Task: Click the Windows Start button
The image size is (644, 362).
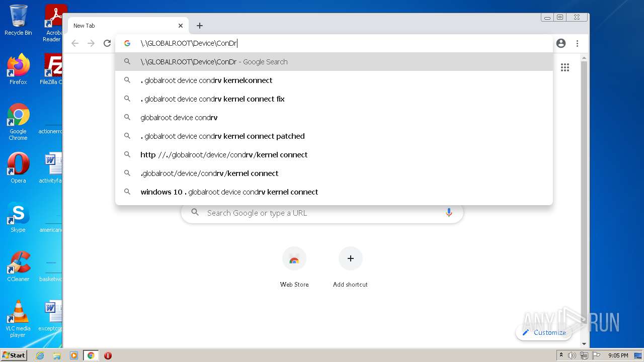Action: [14, 355]
